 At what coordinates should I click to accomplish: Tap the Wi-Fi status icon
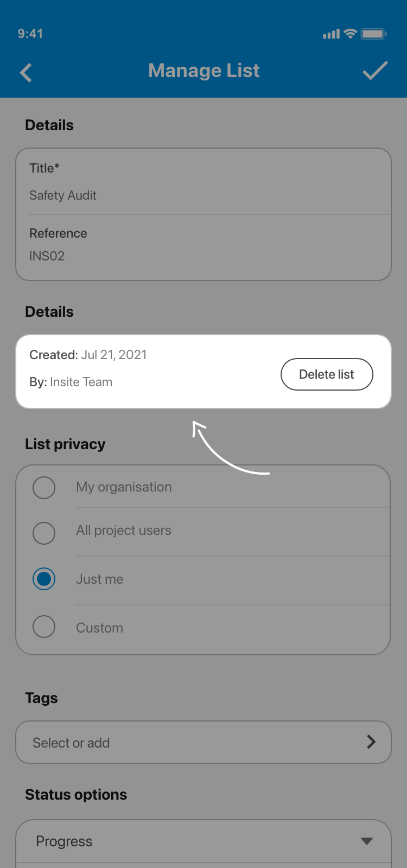click(351, 34)
